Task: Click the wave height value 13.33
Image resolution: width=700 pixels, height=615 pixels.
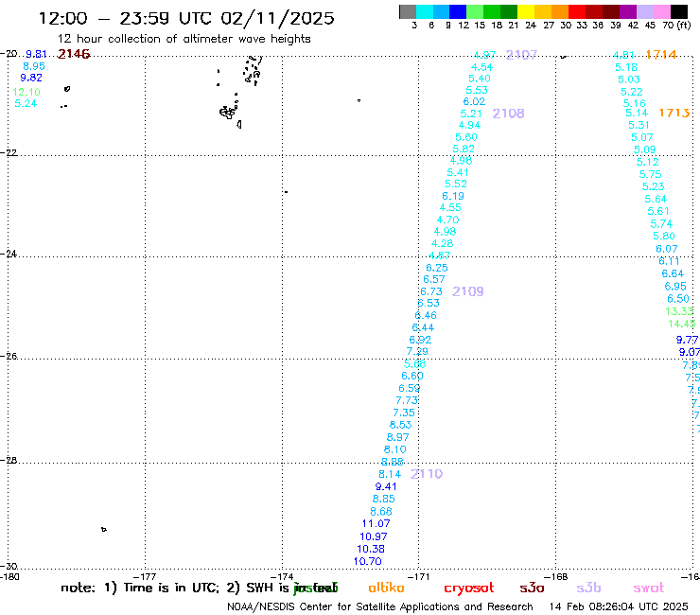Action: tap(679, 311)
